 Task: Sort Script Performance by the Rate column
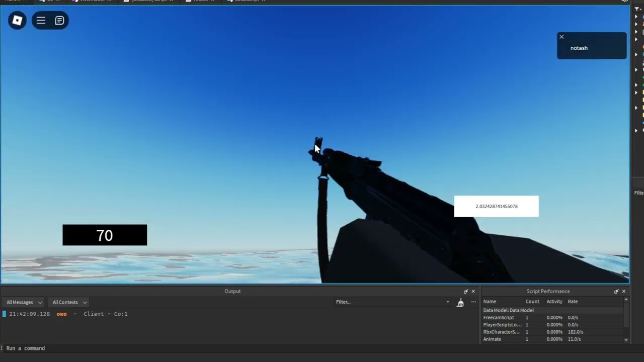coord(573,302)
